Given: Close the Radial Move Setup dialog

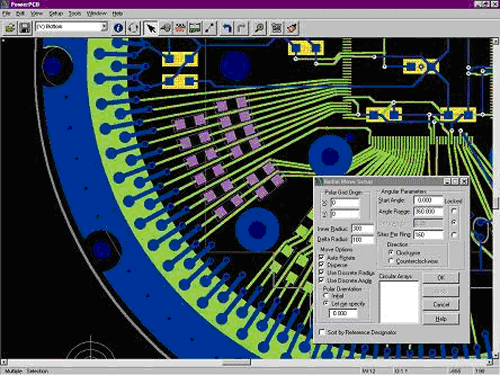Looking at the screenshot, I should (x=464, y=182).
